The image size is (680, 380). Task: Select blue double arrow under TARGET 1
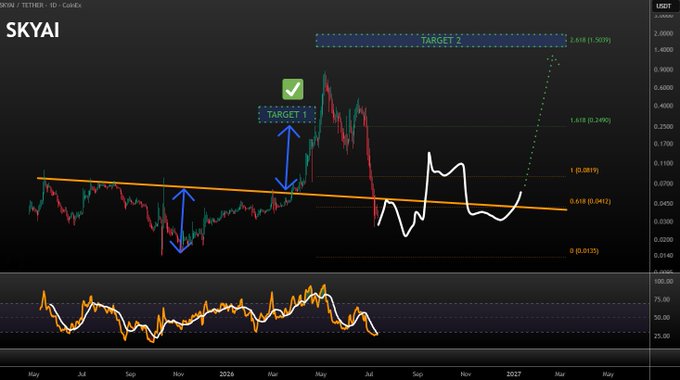288,157
